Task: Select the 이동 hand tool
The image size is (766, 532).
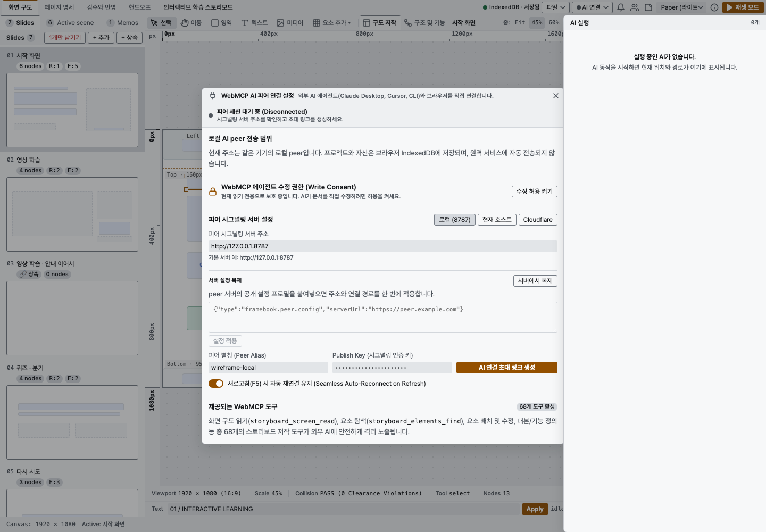Action: [191, 23]
